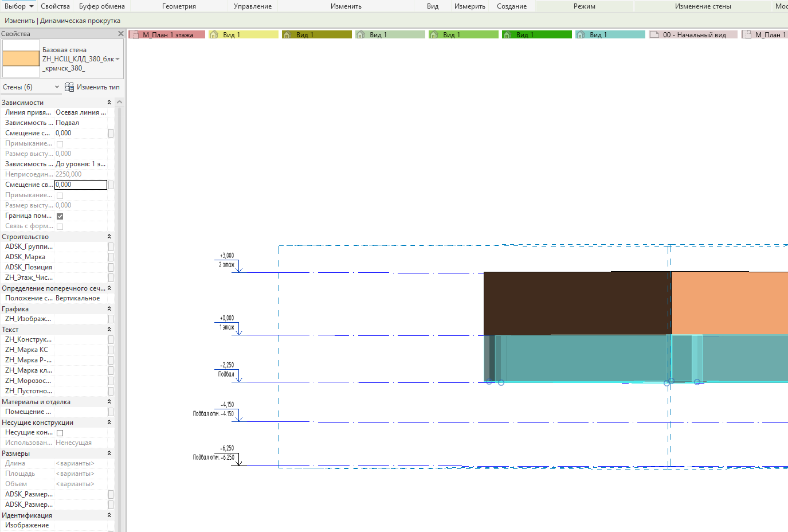
Task: Click the small button on the ADSK_Марка row
Action: click(x=111, y=257)
